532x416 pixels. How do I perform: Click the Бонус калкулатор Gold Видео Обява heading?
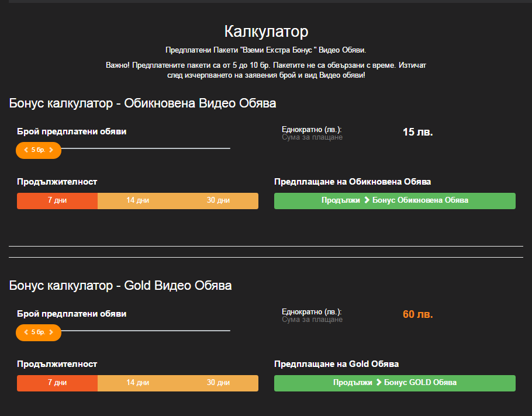pyautogui.click(x=120, y=286)
